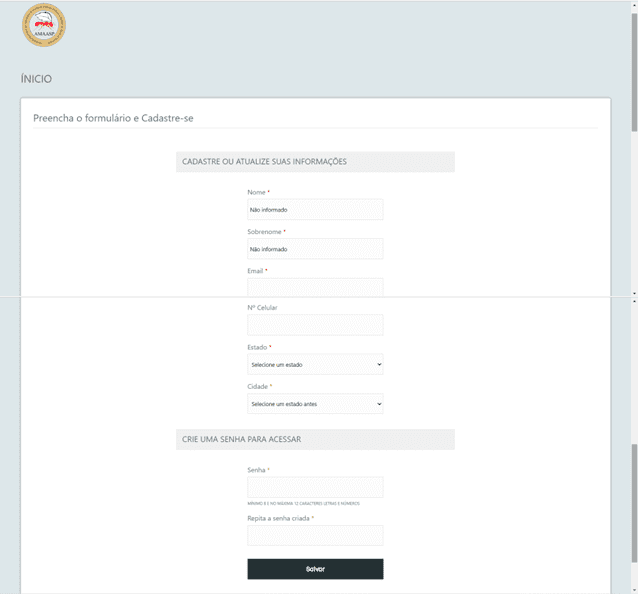This screenshot has height=594, width=638.
Task: Expand the Cidade dropdown list
Action: 315,404
